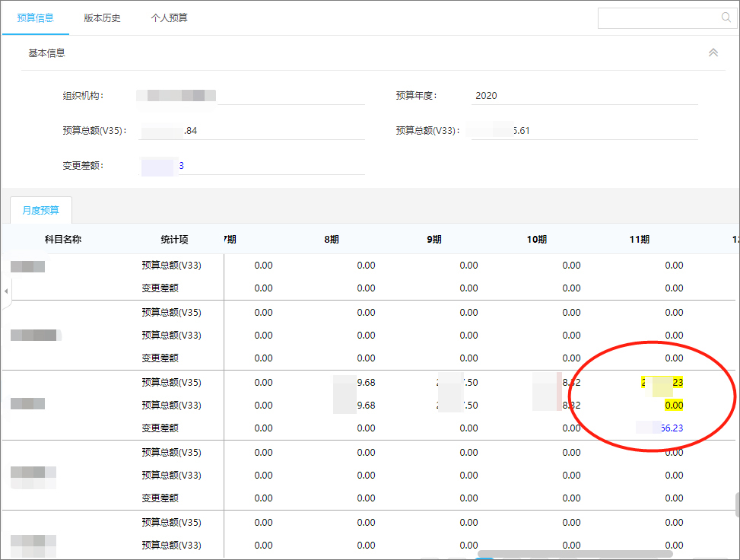Click inside the top-right search box
Screen dimensions: 740x560
pyautogui.click(x=662, y=17)
